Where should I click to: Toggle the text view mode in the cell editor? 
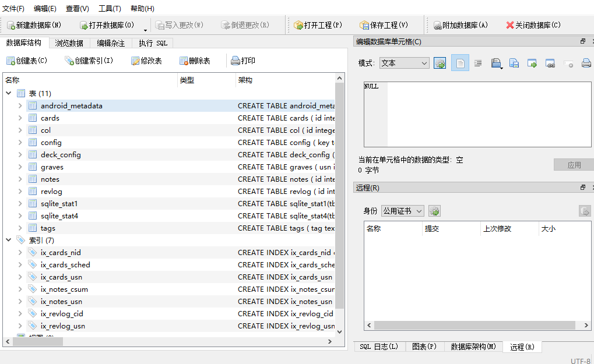pos(459,62)
